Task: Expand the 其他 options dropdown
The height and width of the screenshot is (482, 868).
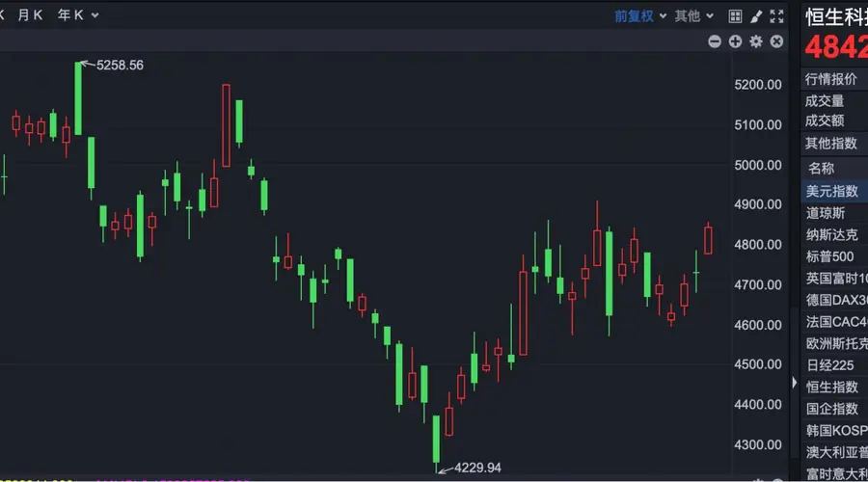Action: click(693, 16)
